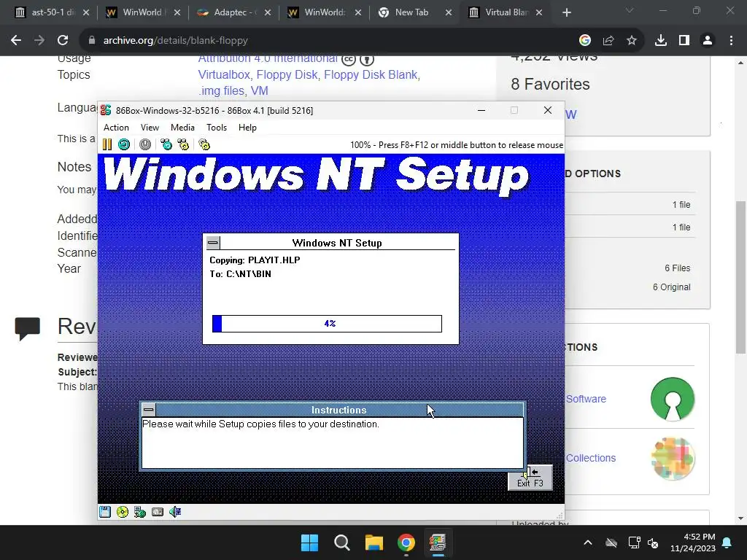The height and width of the screenshot is (560, 747).
Task: Click the 86Box title bar app icon
Action: point(106,111)
